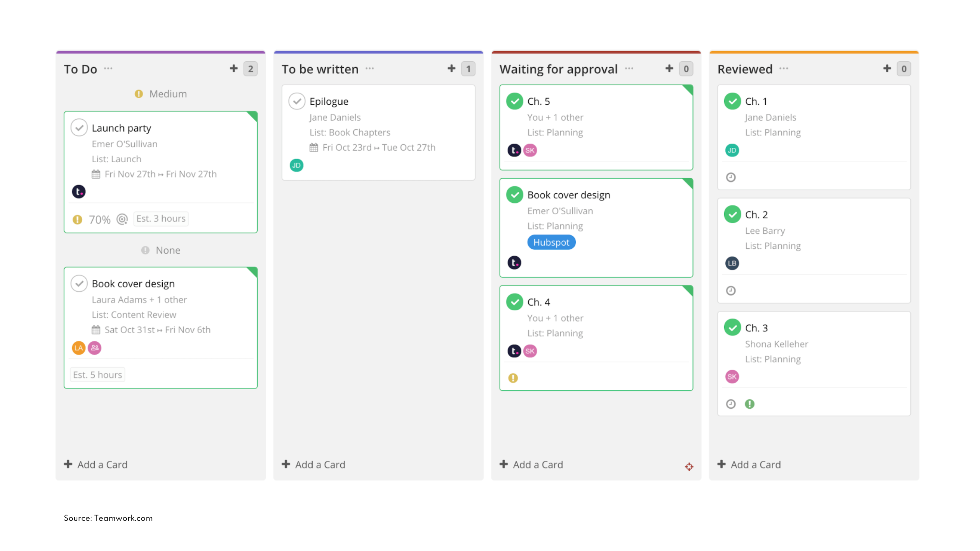Viewport: 980px width, 551px height.
Task: Click Add a Card in To be written column
Action: (314, 465)
